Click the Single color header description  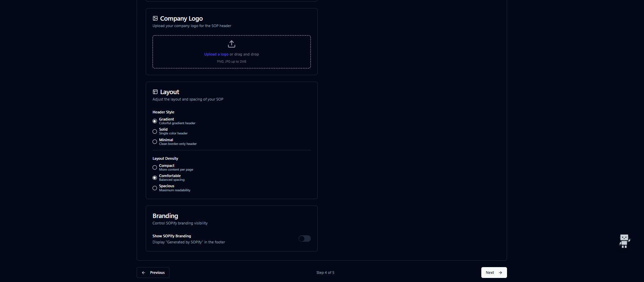pos(173,133)
